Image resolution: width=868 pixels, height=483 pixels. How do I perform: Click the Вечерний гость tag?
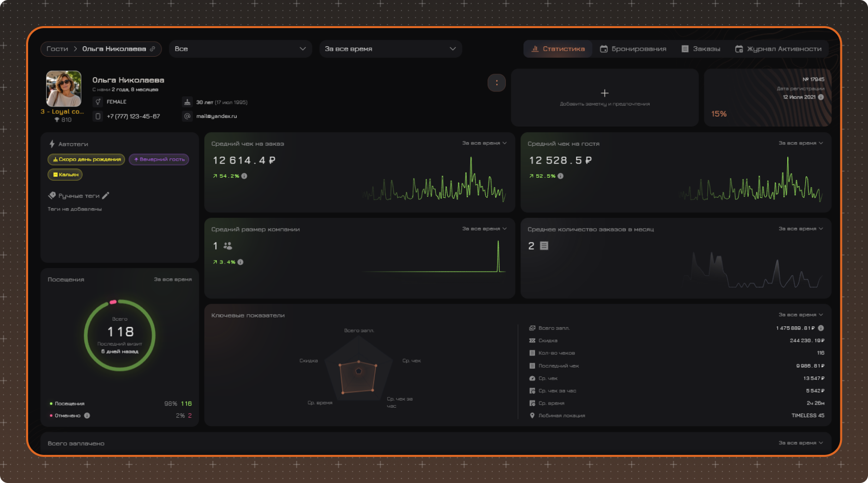click(x=159, y=159)
